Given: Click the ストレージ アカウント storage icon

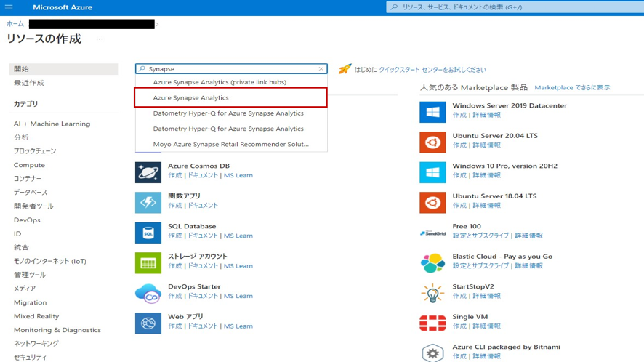Looking at the screenshot, I should [148, 262].
